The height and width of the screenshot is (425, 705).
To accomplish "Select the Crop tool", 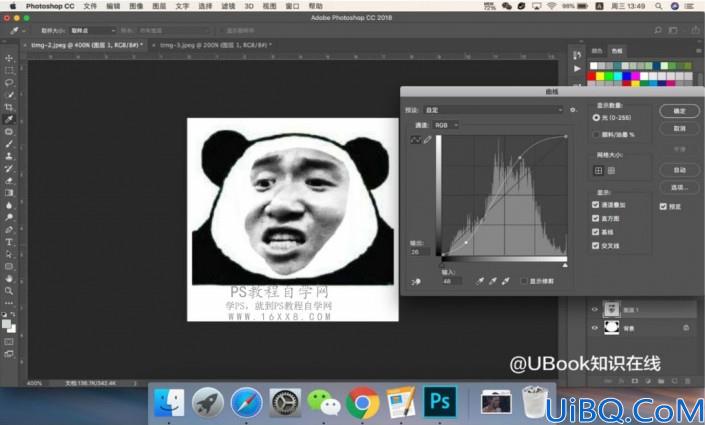I will (x=9, y=107).
